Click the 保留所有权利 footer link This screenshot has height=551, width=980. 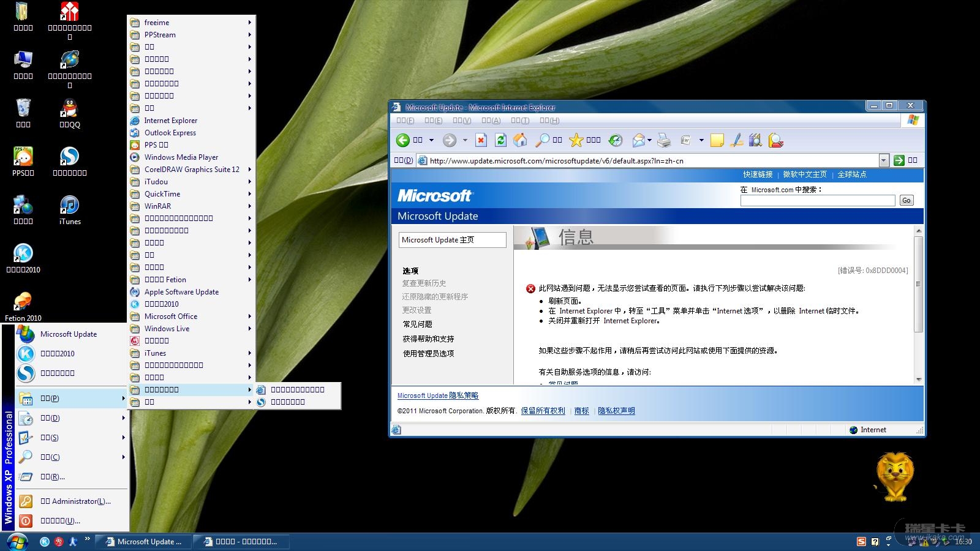(x=543, y=411)
